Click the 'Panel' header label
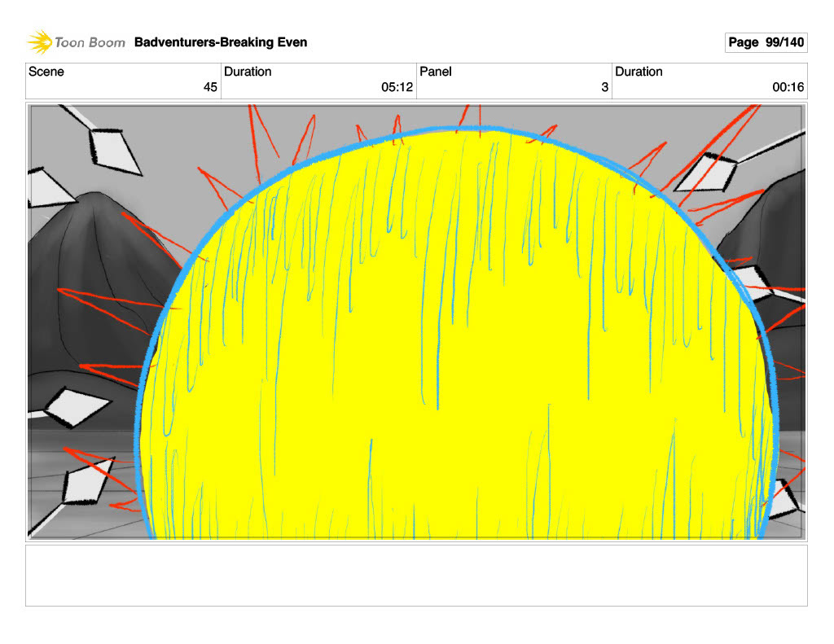This screenshot has height=644, width=834. (x=436, y=72)
